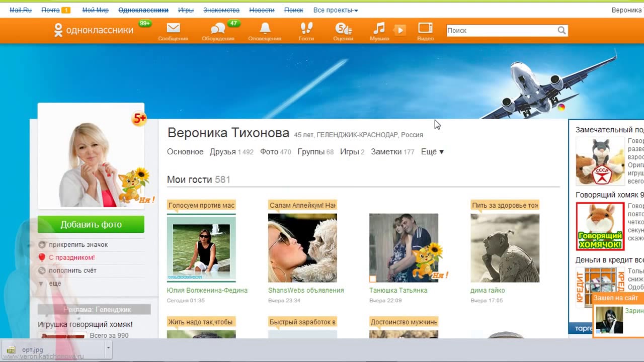The height and width of the screenshot is (362, 644).
Task: Open Мой Мир top bar link
Action: [x=95, y=10]
